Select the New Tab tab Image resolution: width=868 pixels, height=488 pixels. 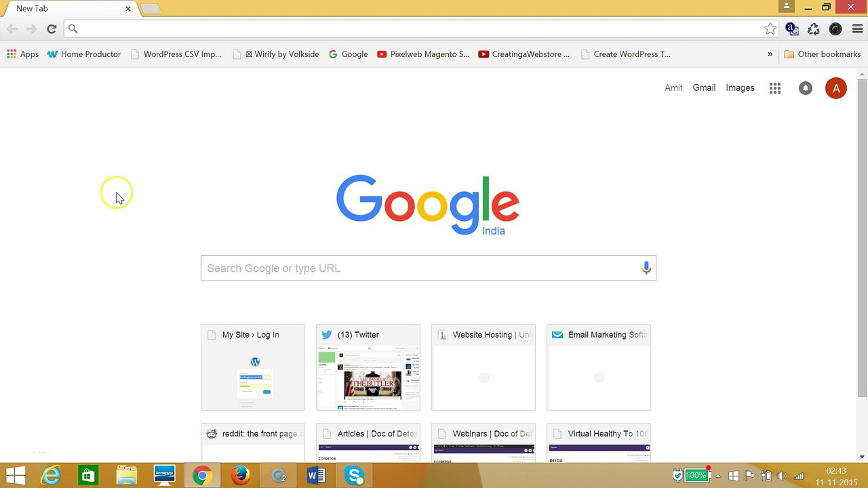point(68,8)
